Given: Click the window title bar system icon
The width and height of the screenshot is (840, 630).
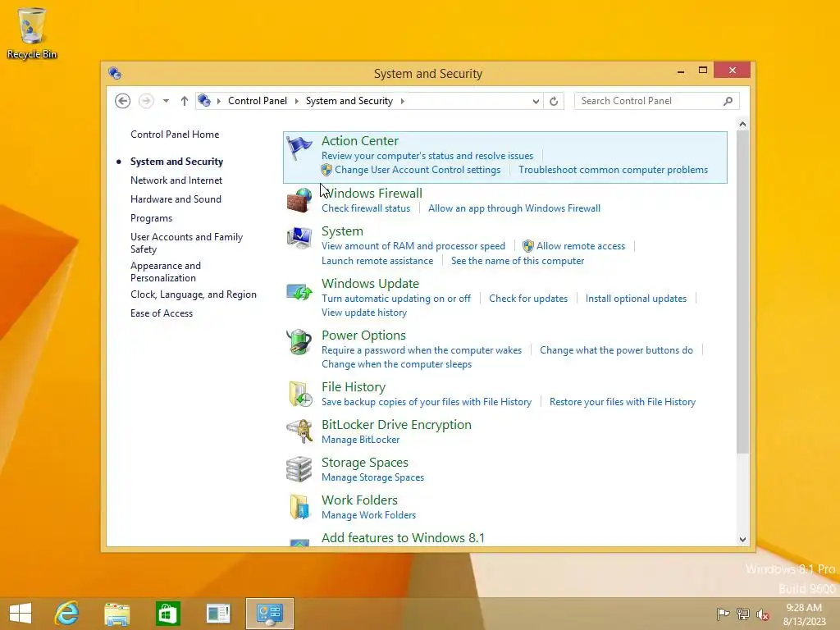Looking at the screenshot, I should point(115,73).
